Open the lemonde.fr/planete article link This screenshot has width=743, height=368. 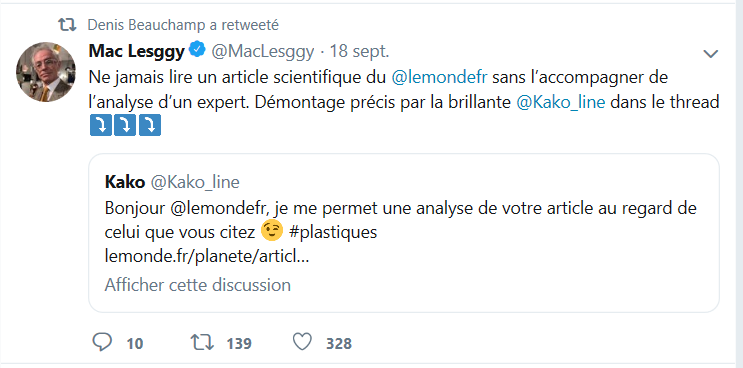click(207, 256)
